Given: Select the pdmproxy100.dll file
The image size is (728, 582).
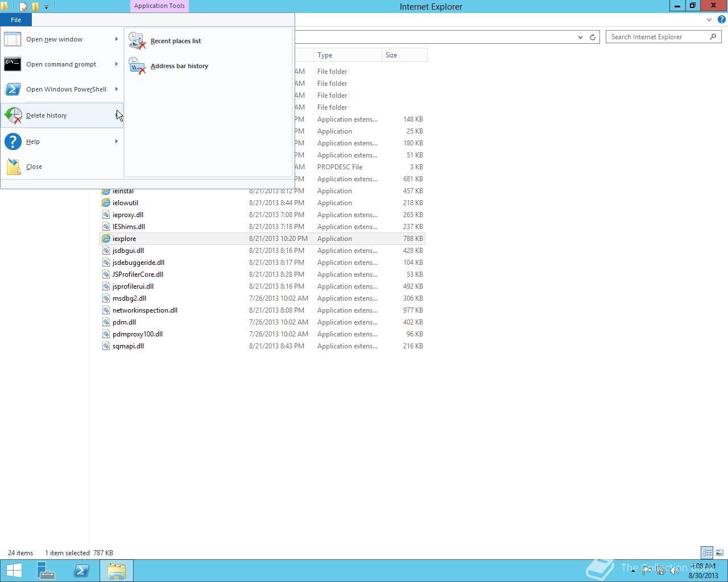Looking at the screenshot, I should (x=138, y=334).
